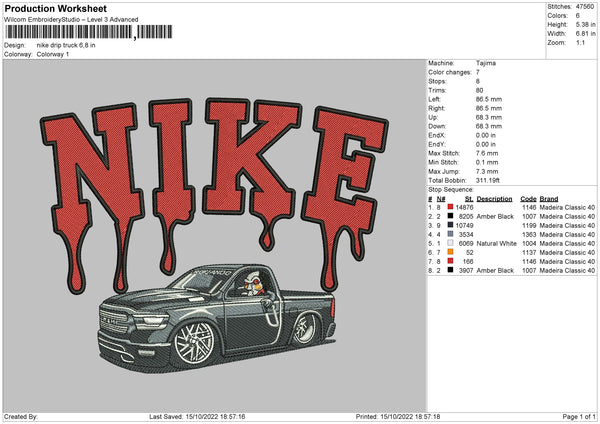Select thread code 1004 in row 5
600x424 pixels.
tap(529, 243)
